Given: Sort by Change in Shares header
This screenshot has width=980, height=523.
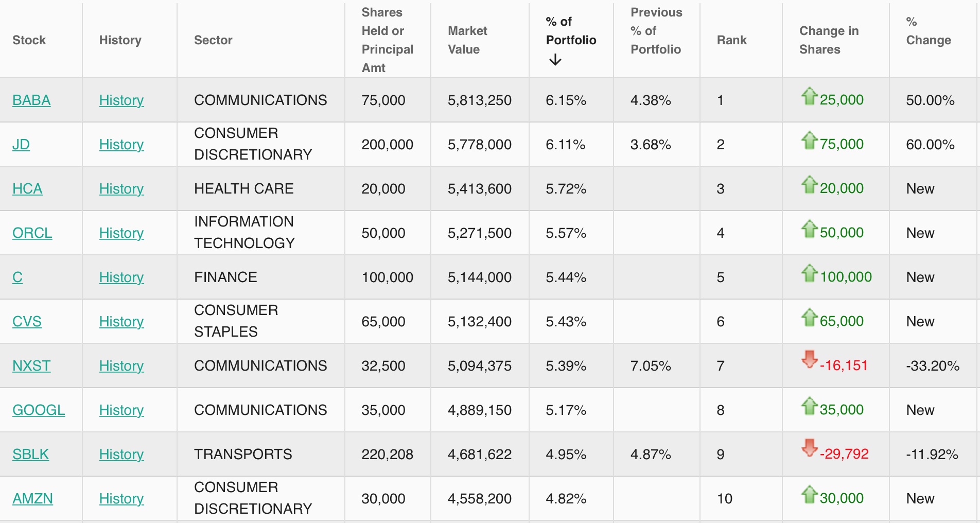Looking at the screenshot, I should 829,40.
